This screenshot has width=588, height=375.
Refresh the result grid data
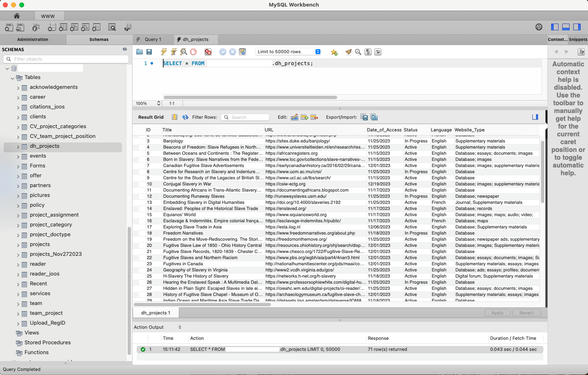pyautogui.click(x=185, y=117)
